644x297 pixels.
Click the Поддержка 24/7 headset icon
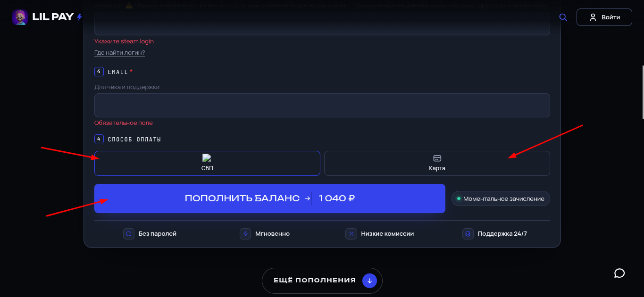(468, 233)
